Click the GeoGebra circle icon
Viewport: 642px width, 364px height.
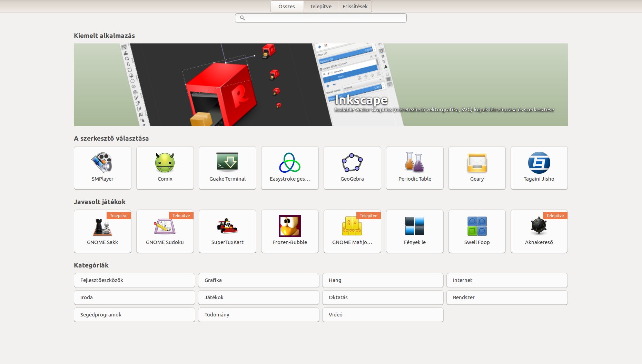tap(352, 162)
